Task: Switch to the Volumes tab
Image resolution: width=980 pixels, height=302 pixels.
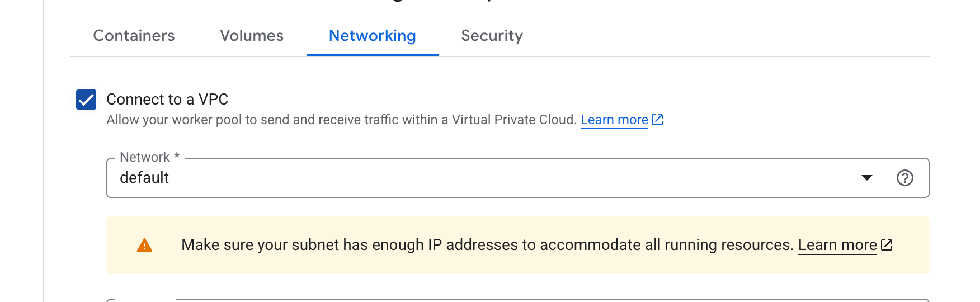Action: point(252,36)
